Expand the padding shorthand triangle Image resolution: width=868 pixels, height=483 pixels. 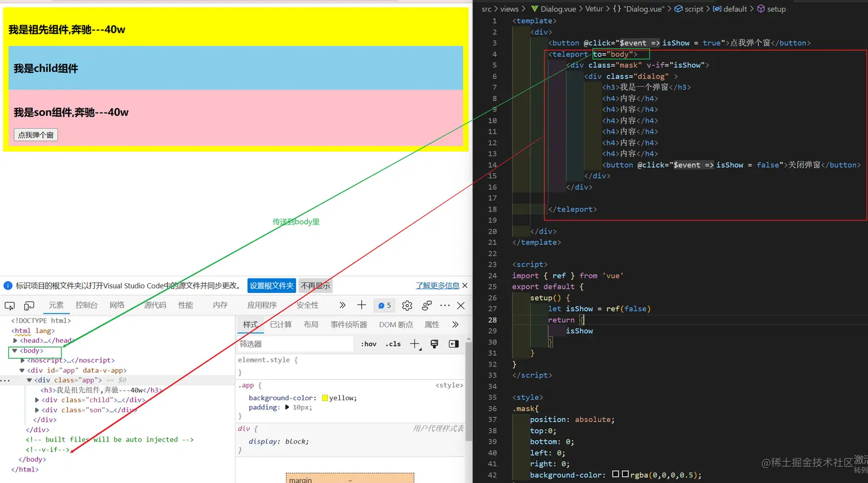(x=287, y=407)
